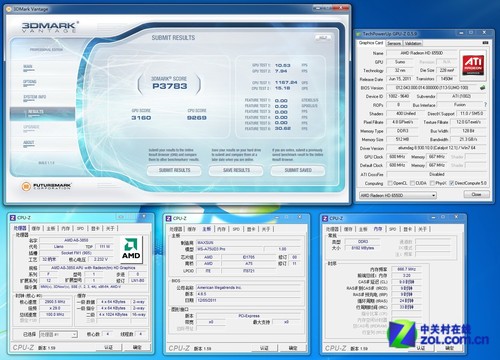Switch to the Sensors tab in GPU-Z
Image resolution: width=500 pixels, height=360 pixels.
click(394, 43)
